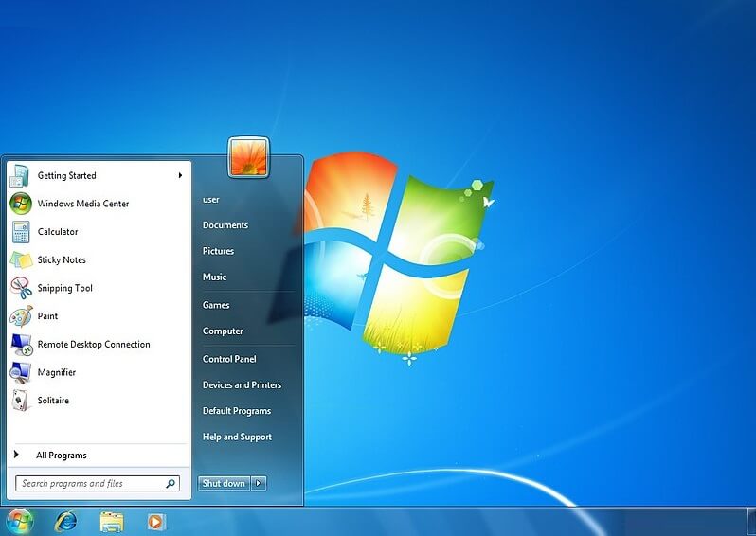
Task: Open Help and Support
Action: tap(237, 438)
